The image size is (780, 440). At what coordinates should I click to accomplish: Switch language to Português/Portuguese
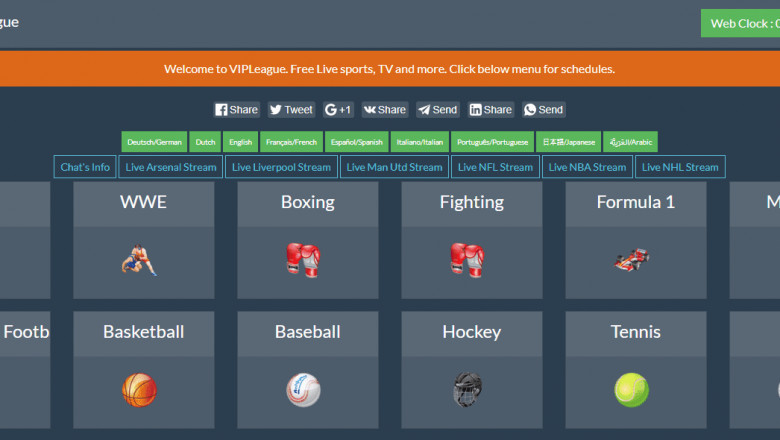click(492, 142)
